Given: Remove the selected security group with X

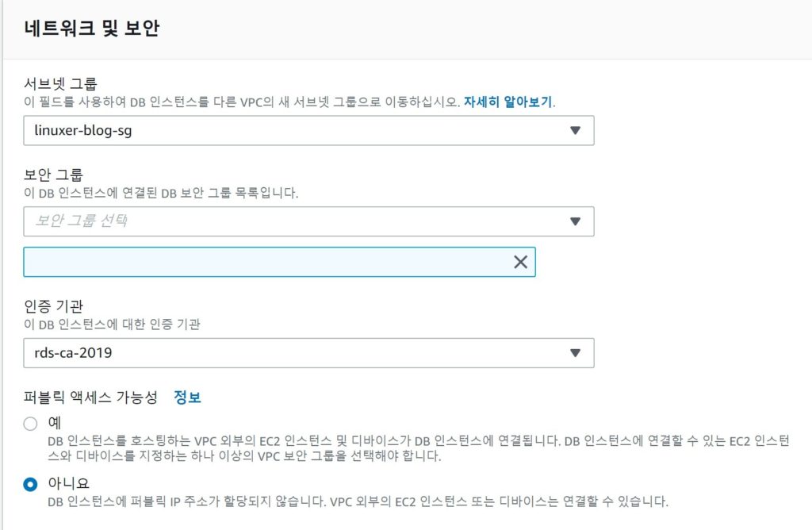Looking at the screenshot, I should tap(520, 262).
